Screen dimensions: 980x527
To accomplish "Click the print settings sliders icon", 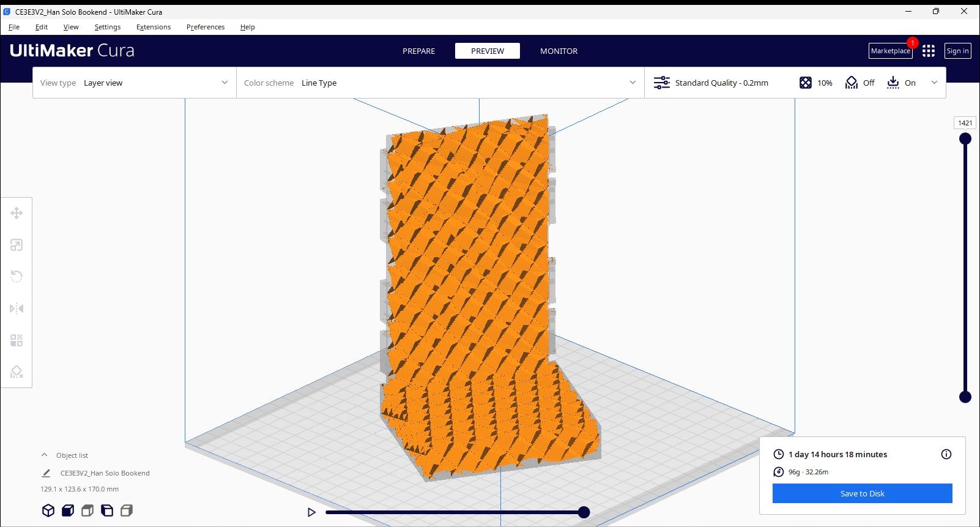I will coord(662,83).
